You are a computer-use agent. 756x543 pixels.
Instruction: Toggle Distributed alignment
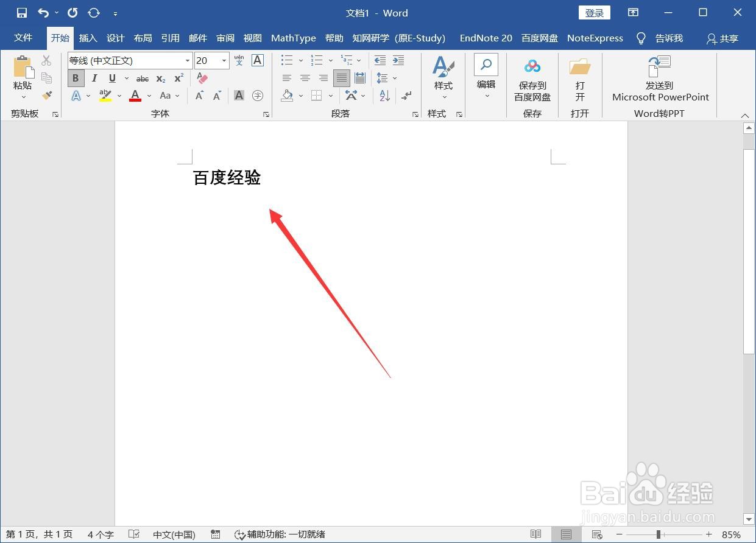pyautogui.click(x=360, y=78)
